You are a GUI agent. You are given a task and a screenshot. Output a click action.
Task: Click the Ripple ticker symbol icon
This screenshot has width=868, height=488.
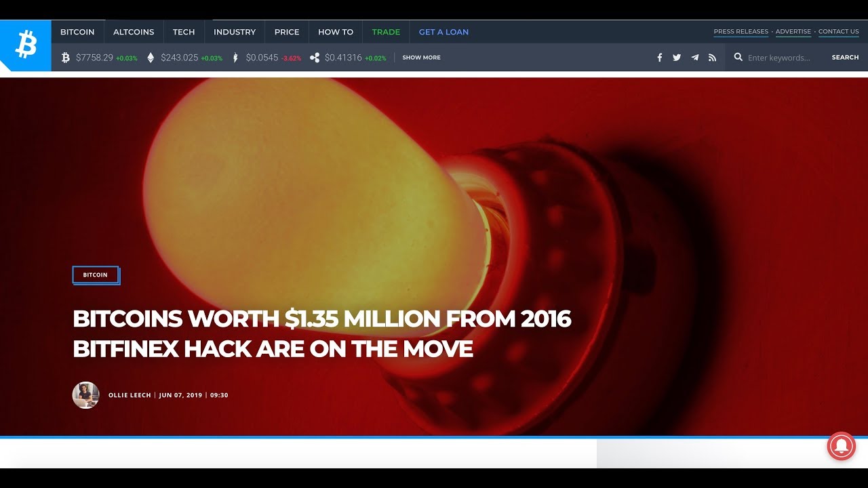pyautogui.click(x=315, y=58)
